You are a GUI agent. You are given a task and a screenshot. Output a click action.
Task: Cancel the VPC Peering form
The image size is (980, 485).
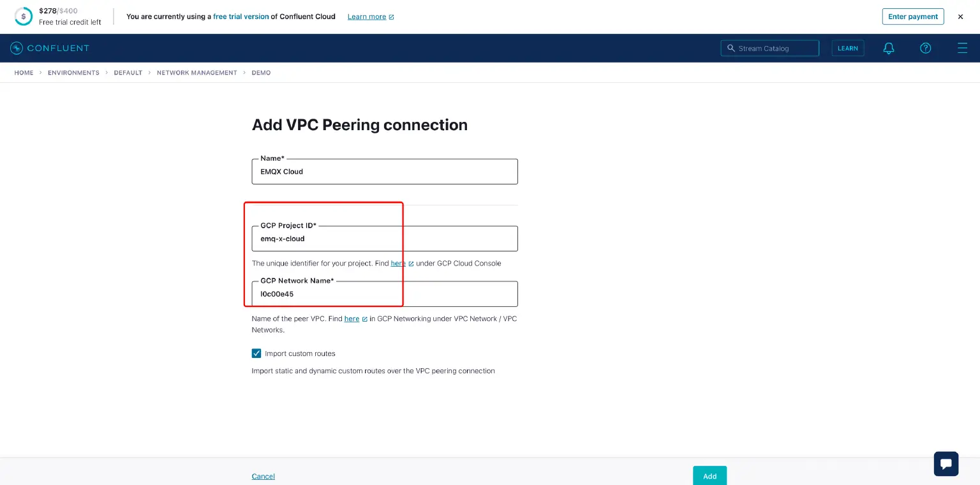263,476
